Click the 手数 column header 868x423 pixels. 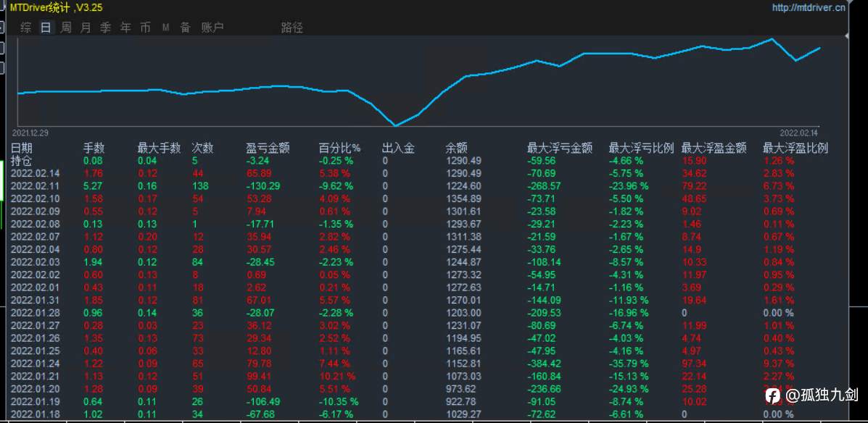[94, 148]
